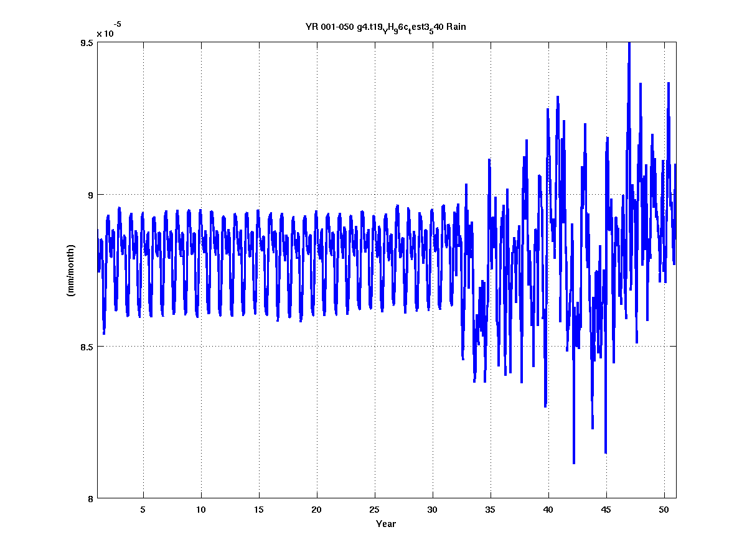Click x-axis tick label '50'
The image size is (747, 560).
pyautogui.click(x=664, y=510)
